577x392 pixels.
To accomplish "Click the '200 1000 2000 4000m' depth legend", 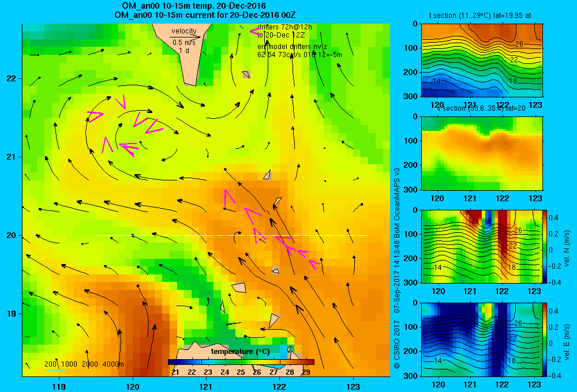I will tap(84, 364).
